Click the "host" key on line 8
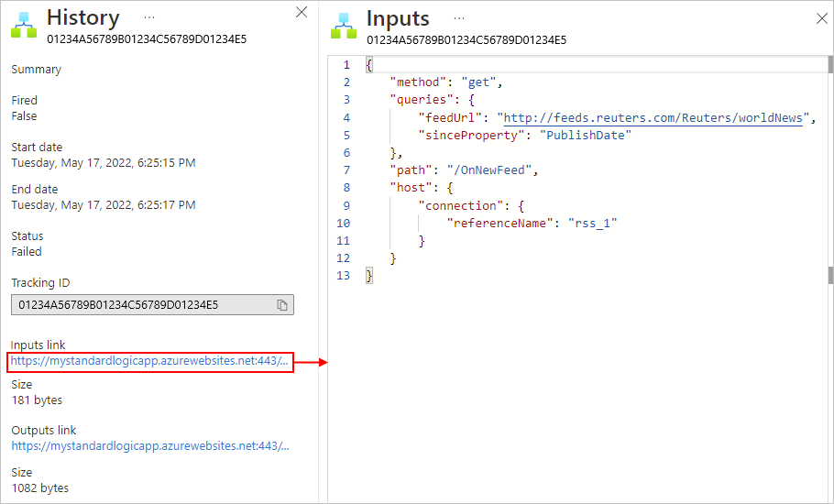This screenshot has height=504, width=834. click(411, 188)
